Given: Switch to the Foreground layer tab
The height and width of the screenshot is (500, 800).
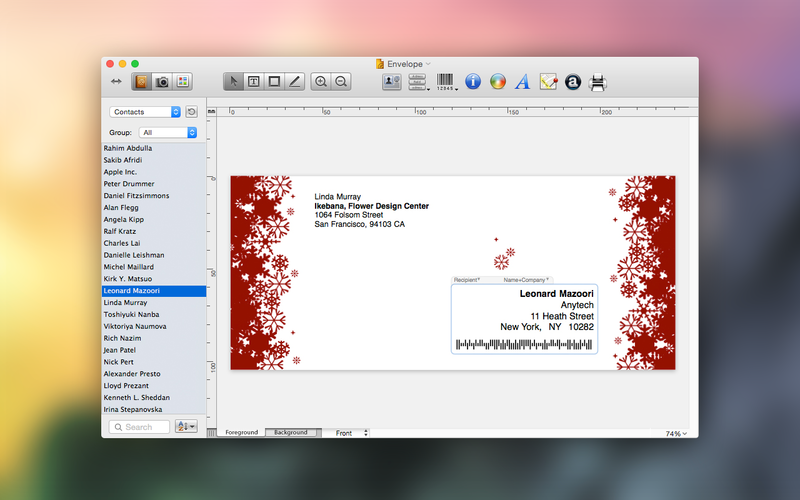Looking at the screenshot, I should [241, 433].
